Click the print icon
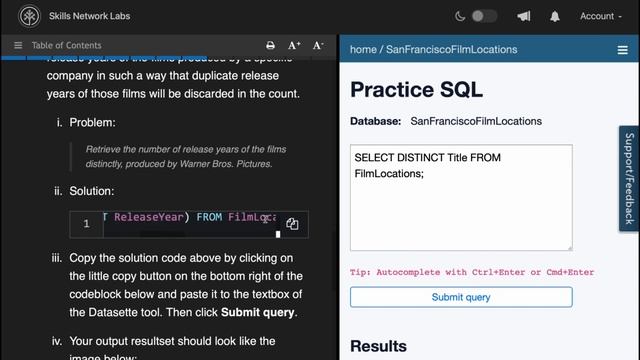The width and height of the screenshot is (640, 360). tap(270, 45)
